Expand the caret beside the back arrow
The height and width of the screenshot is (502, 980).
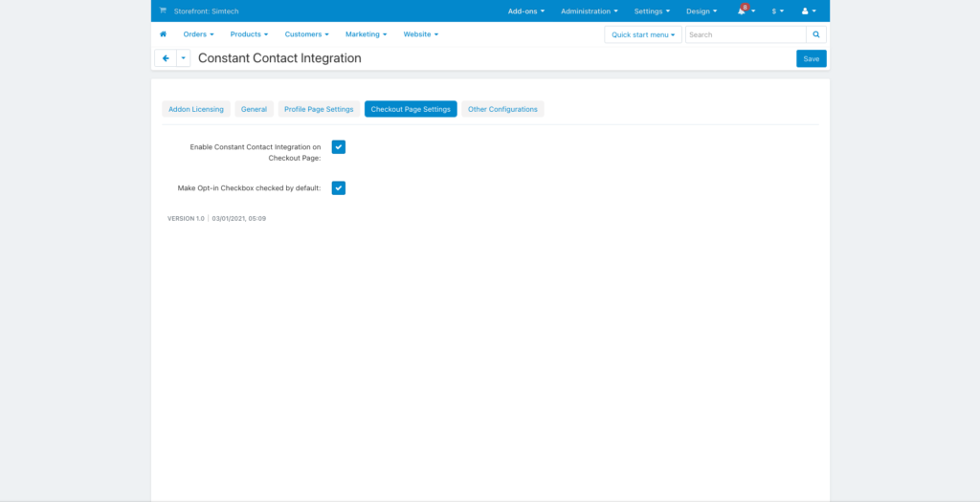pyautogui.click(x=183, y=58)
